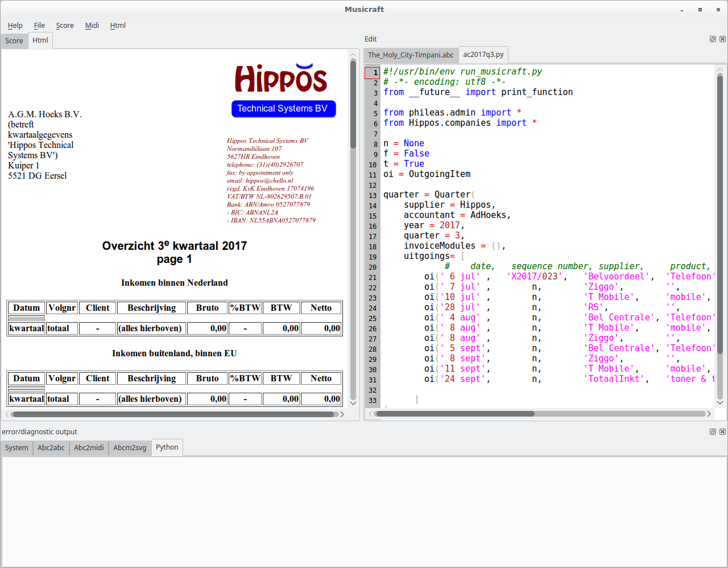Click the code editor horizontal scrollbar handle
728x568 pixels.
pyautogui.click(x=456, y=414)
